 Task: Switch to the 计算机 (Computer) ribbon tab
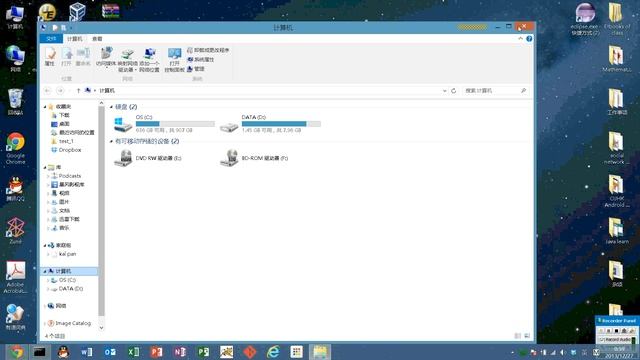74,39
